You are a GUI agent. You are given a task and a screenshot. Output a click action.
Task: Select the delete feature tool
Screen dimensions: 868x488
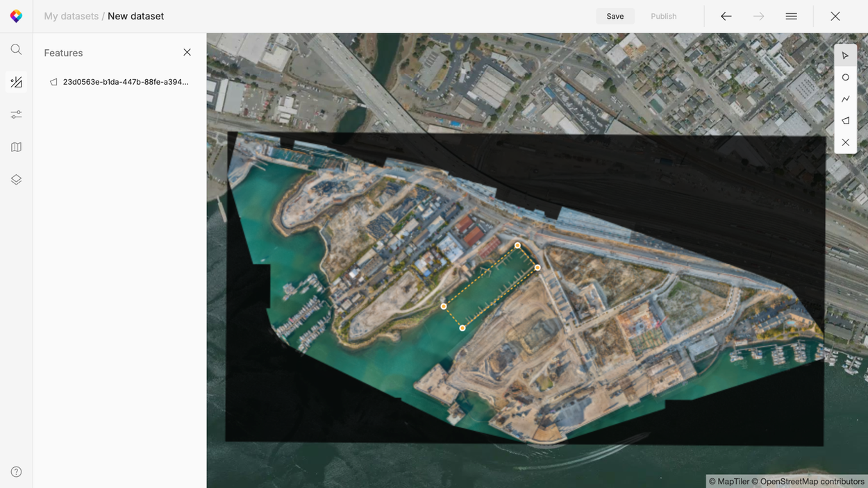845,142
